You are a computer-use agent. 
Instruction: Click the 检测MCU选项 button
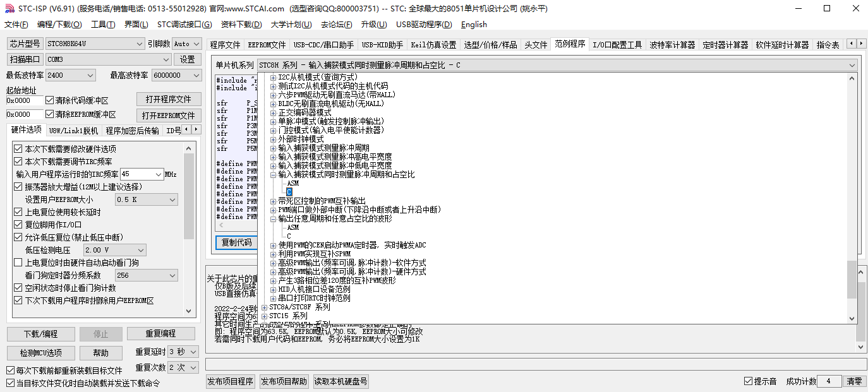point(40,353)
